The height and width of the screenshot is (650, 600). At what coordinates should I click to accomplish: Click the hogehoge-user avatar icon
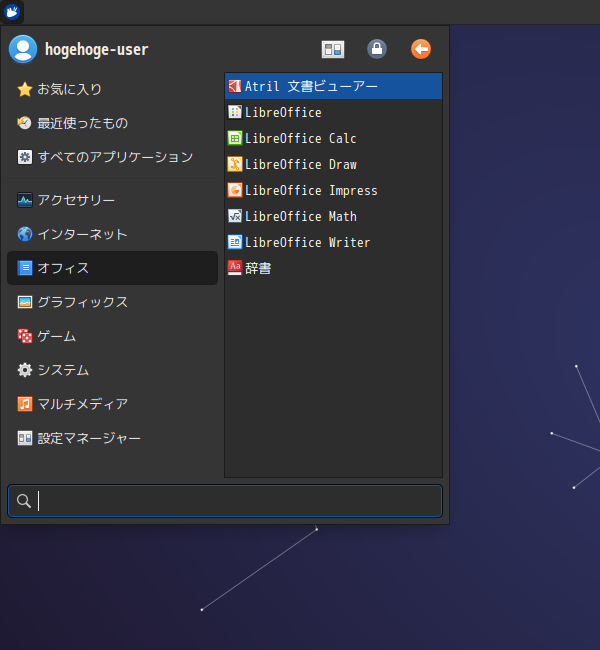coord(23,49)
